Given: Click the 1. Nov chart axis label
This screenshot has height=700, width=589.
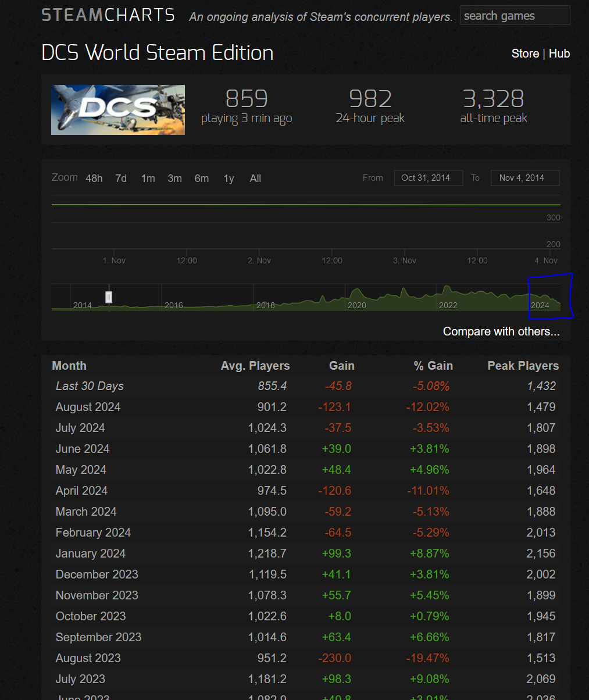Looking at the screenshot, I should [x=114, y=260].
